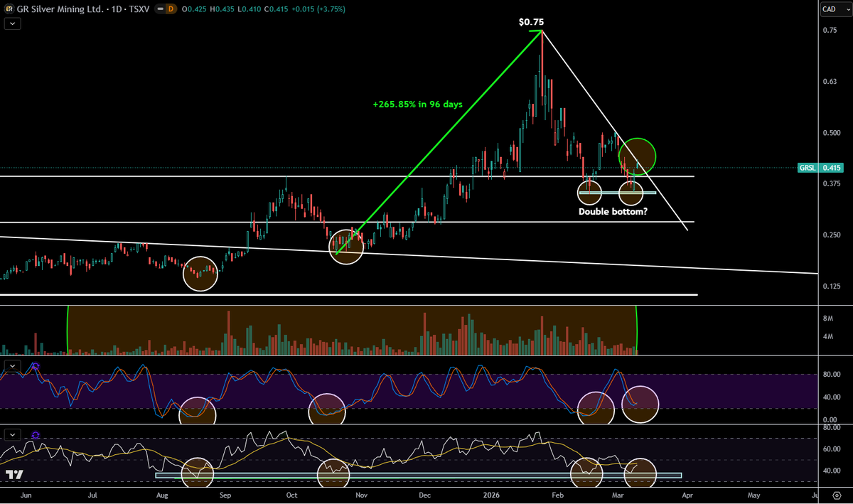Select the low value L0.410
The height and width of the screenshot is (504, 853).
pos(250,9)
